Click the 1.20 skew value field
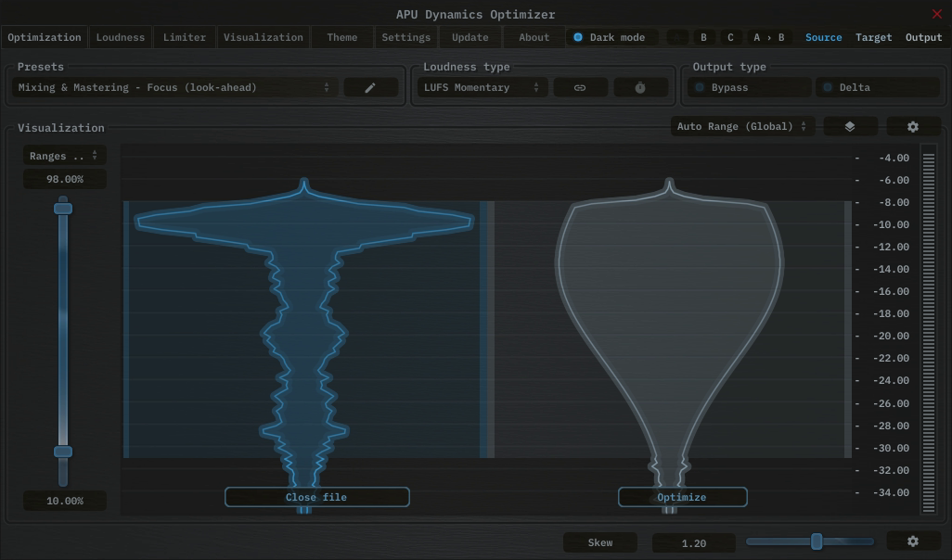The image size is (952, 560). click(693, 543)
